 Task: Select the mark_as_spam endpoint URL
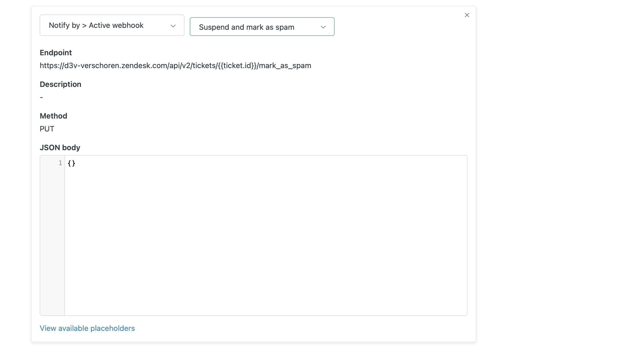(x=175, y=65)
